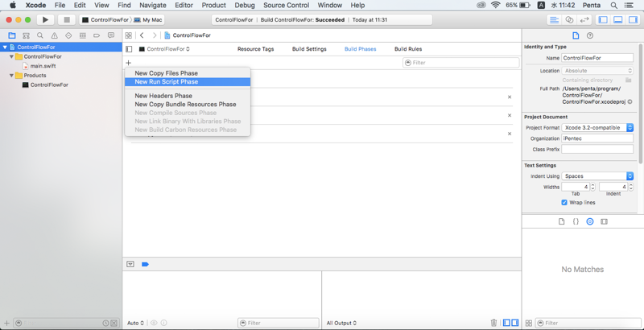
Task: Go forward in editor history
Action: (x=155, y=35)
